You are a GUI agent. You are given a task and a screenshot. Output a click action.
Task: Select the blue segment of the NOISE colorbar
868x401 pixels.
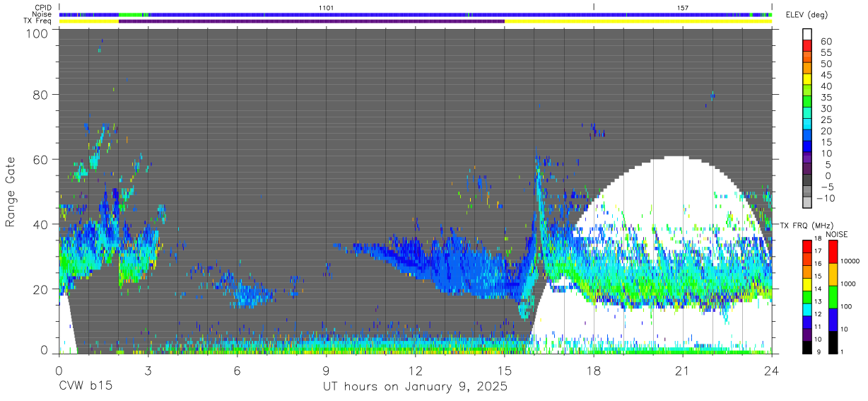833,319
